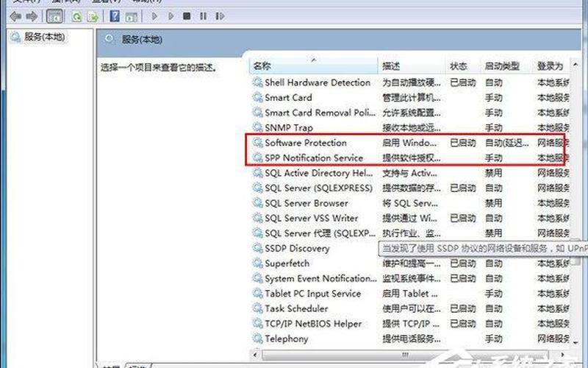This screenshot has width=588, height=368.
Task: Sort by the 描述 column header
Action: tap(412, 66)
